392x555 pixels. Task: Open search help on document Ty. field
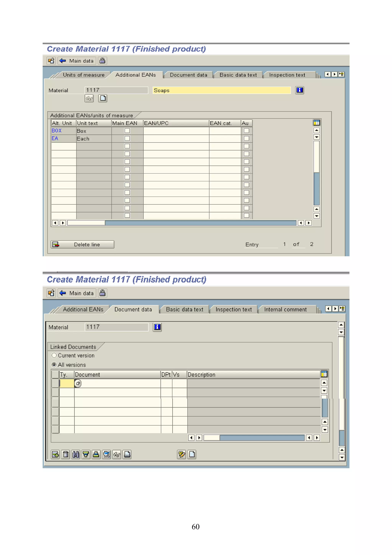coord(78,383)
